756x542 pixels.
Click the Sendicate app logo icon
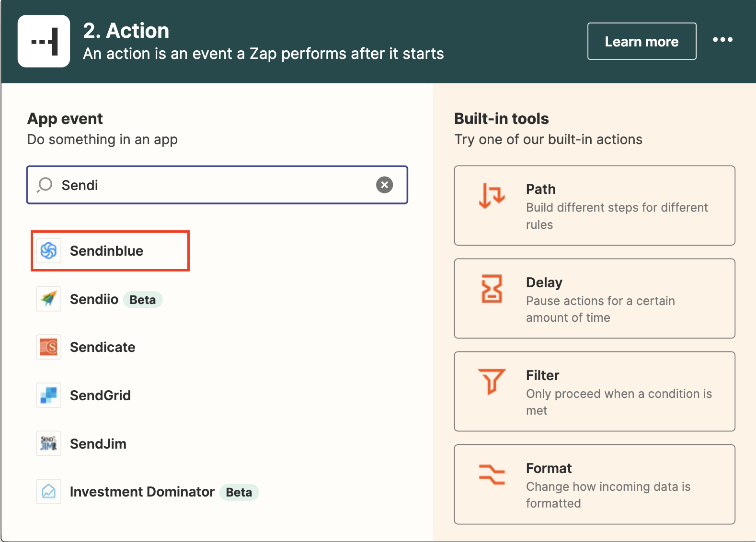pos(49,347)
